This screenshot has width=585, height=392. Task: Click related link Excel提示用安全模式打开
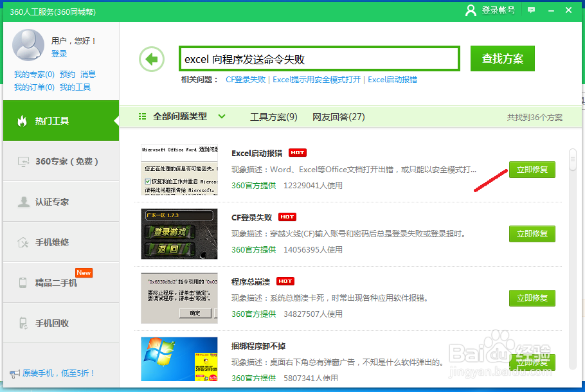click(x=316, y=80)
